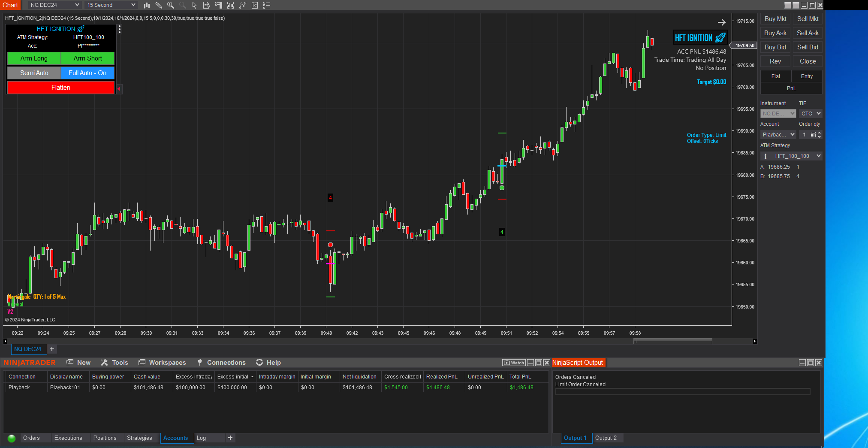The image size is (868, 448).
Task: Switch to the Executions tab
Action: [x=68, y=438]
